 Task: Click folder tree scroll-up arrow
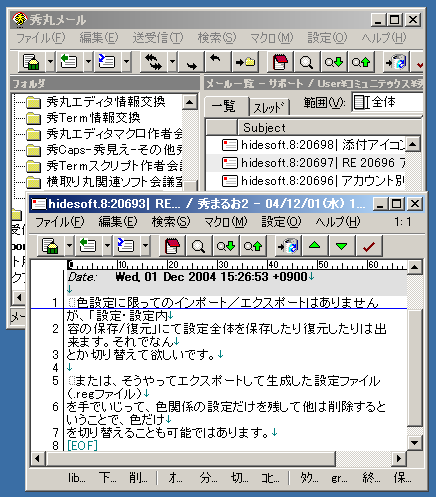190,102
